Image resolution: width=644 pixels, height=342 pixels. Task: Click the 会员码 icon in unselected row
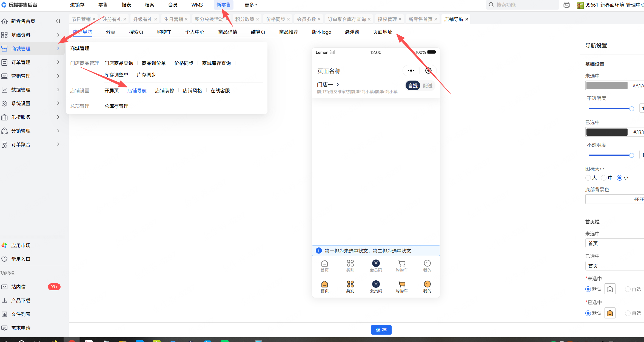(x=376, y=263)
